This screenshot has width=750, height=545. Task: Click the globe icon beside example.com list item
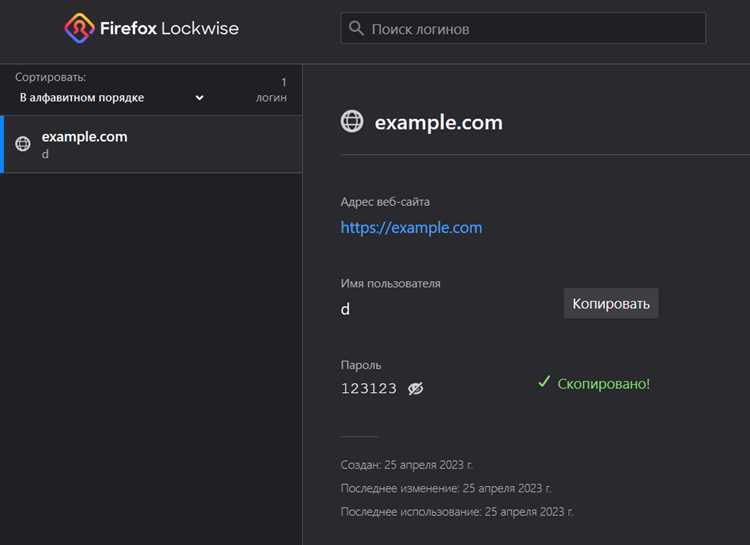pos(22,144)
